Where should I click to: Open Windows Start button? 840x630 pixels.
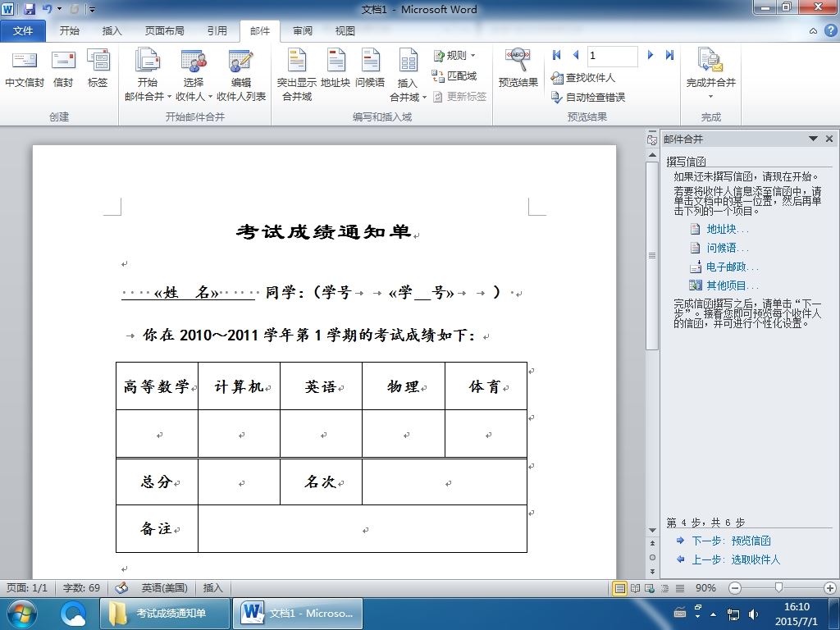click(x=21, y=614)
